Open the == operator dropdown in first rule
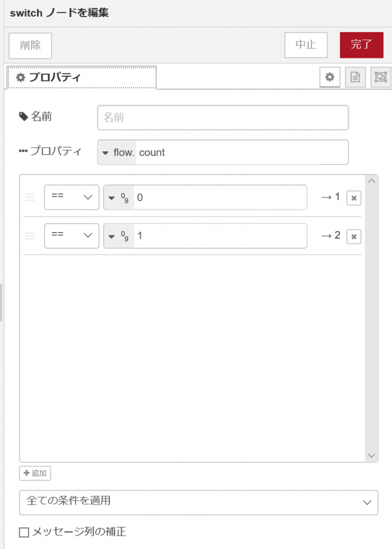 [x=72, y=197]
